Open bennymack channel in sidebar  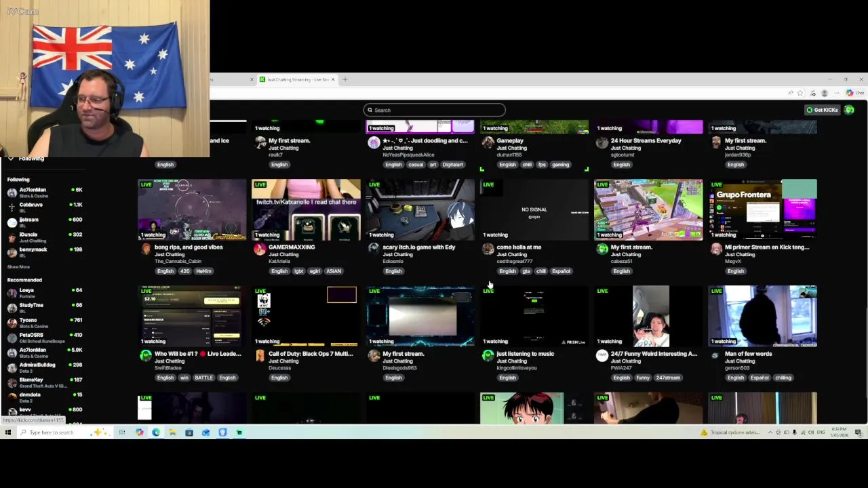point(44,252)
